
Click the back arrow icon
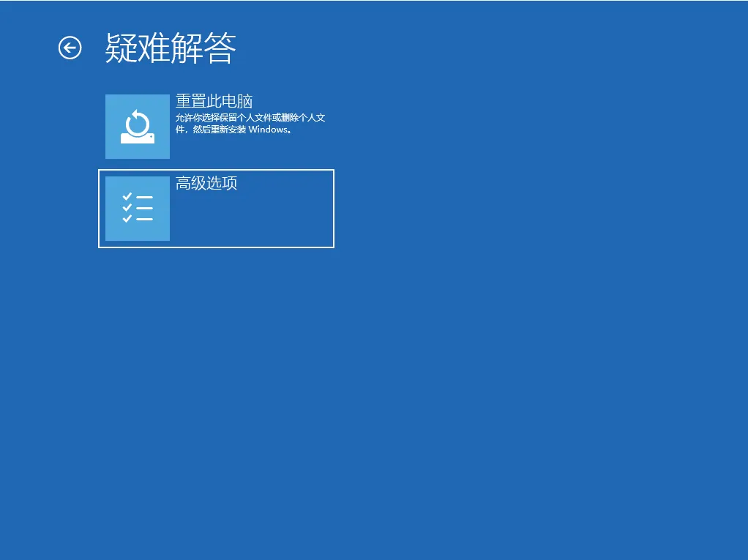[x=70, y=48]
